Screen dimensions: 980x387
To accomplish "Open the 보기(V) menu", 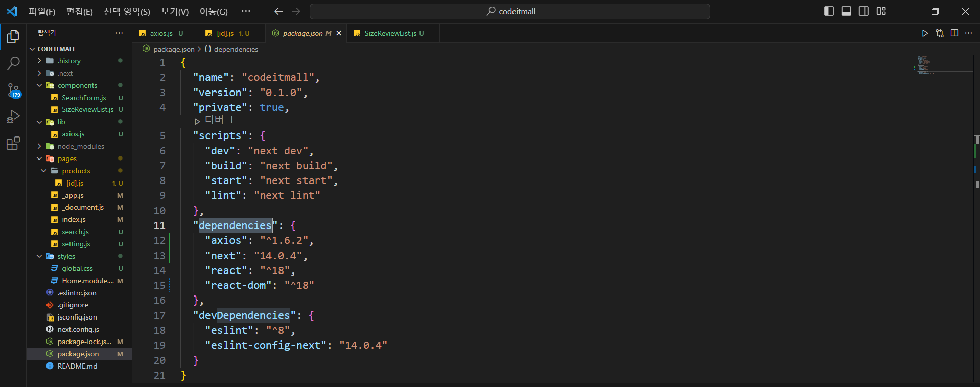I will (x=175, y=11).
